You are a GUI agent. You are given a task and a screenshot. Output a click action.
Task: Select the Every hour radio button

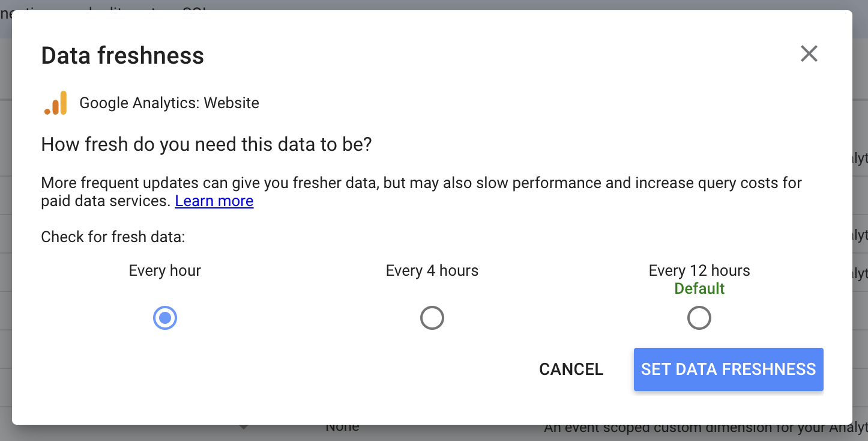click(165, 317)
